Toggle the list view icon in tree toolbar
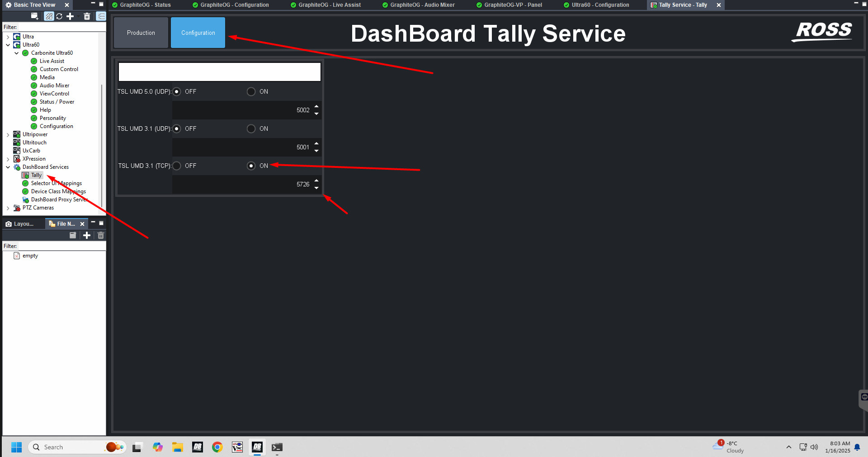The height and width of the screenshot is (457, 868). 101,16
